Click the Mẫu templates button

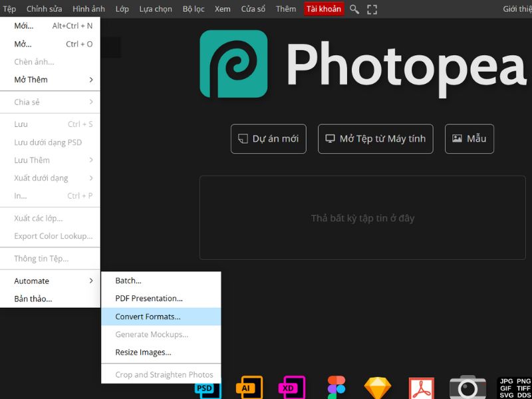click(469, 139)
